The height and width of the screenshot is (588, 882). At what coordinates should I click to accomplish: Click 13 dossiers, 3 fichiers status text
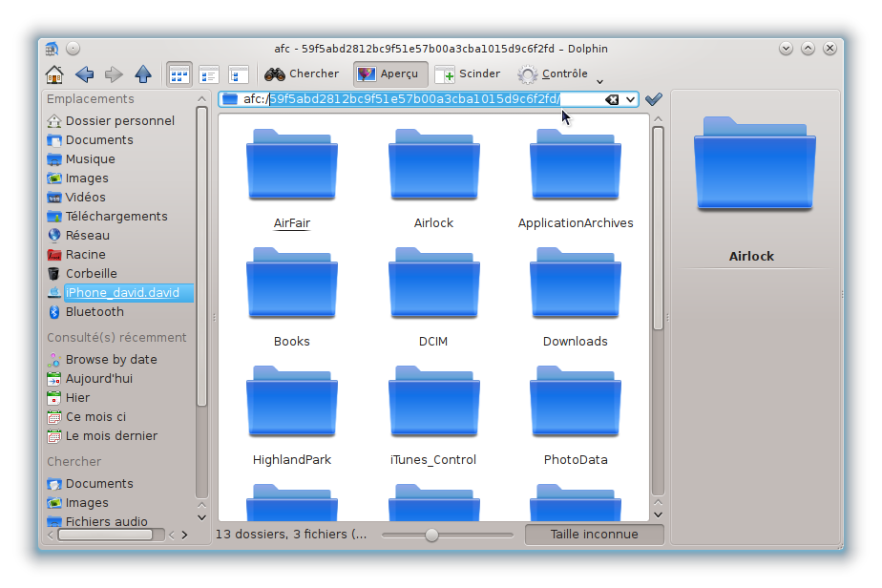(291, 535)
